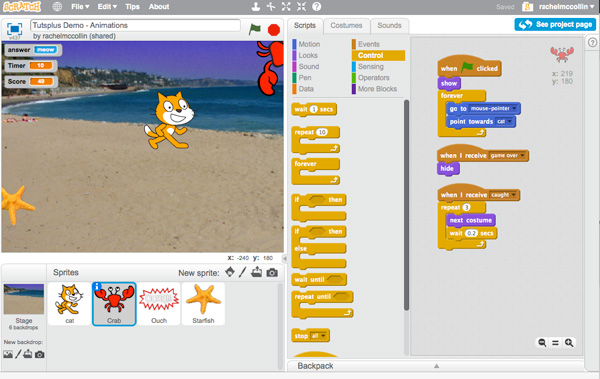Screen dimensions: 600x379
Task: Select the Delete scissors tool
Action: (x=271, y=7)
